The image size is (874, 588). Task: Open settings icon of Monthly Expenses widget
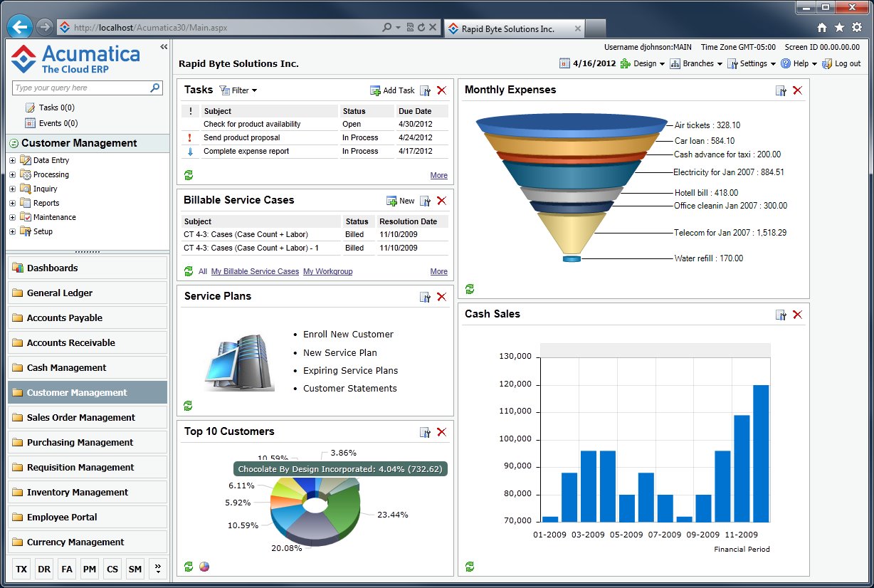pos(781,90)
